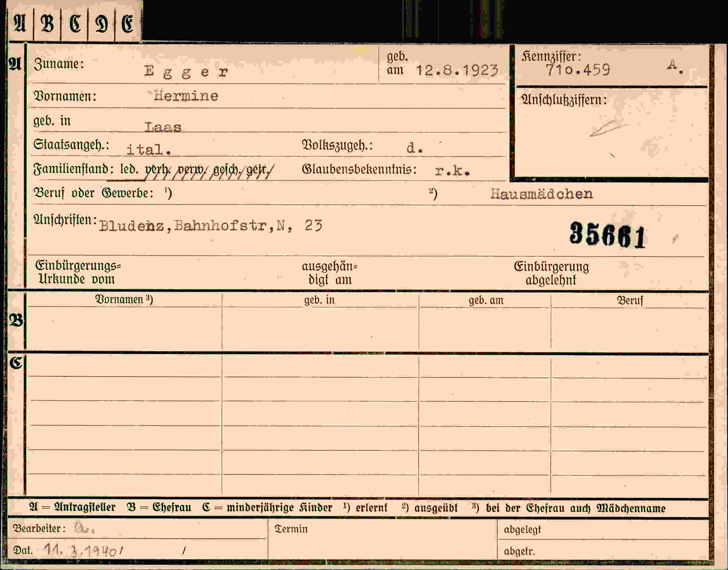Select index tab letter B at top
The height and width of the screenshot is (570, 728).
(47, 23)
